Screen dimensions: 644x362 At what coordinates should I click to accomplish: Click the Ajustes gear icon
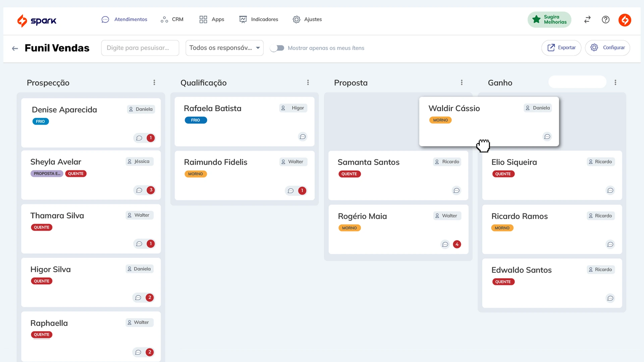297,19
